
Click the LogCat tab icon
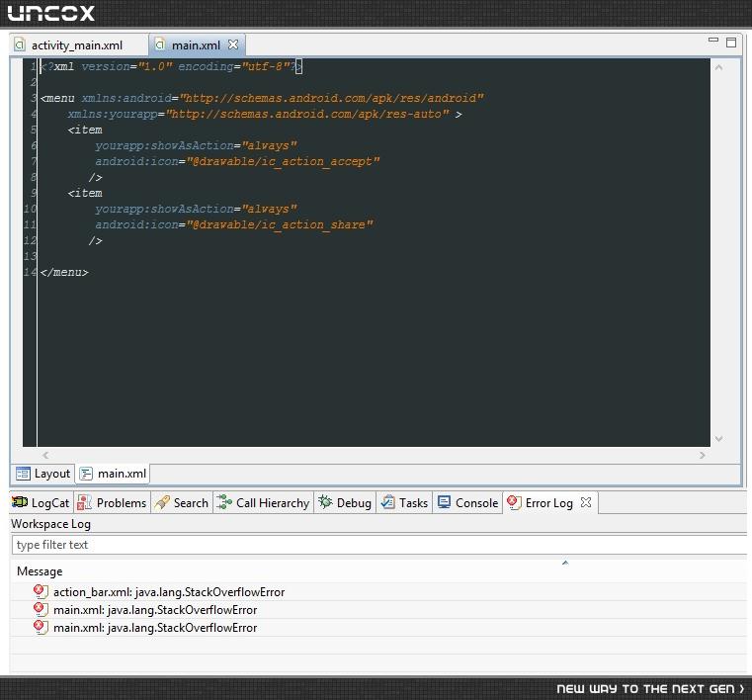(20, 502)
